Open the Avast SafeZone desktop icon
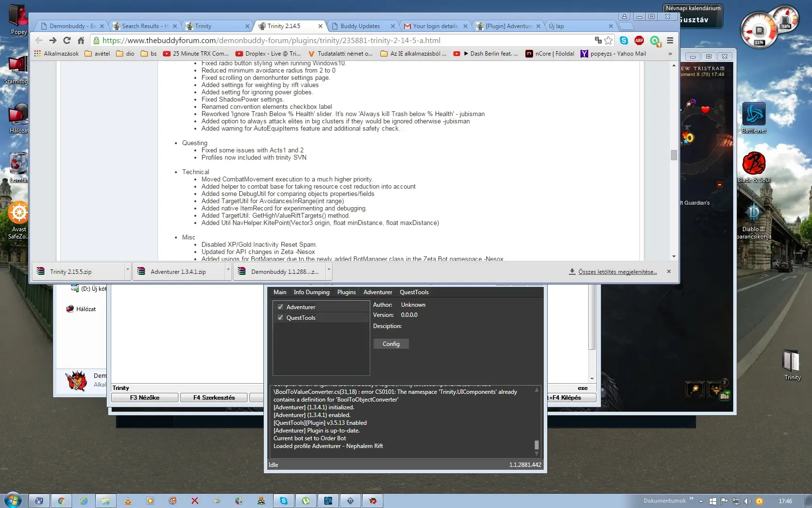This screenshot has width=812, height=508. coord(18,220)
